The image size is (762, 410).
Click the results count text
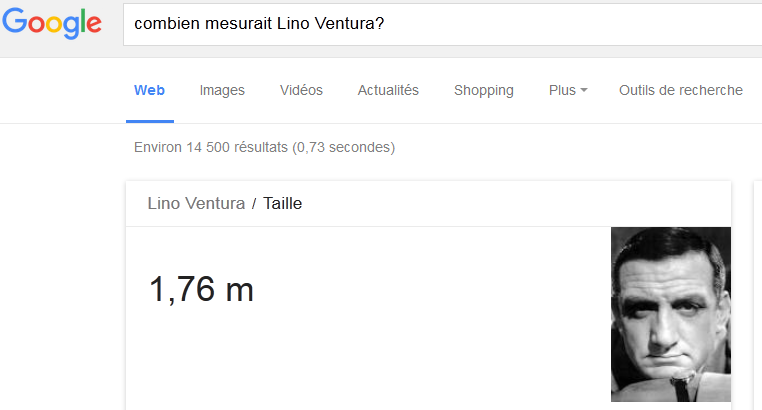coord(264,147)
